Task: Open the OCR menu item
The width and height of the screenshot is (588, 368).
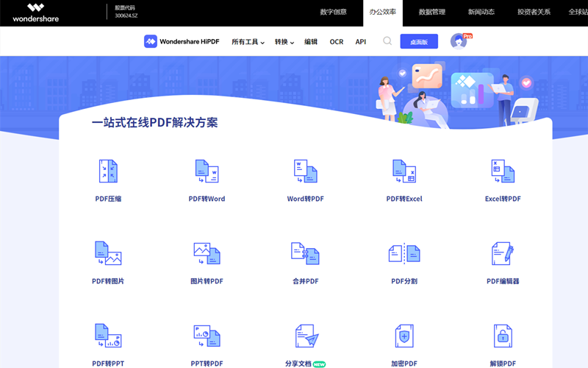Action: tap(337, 42)
